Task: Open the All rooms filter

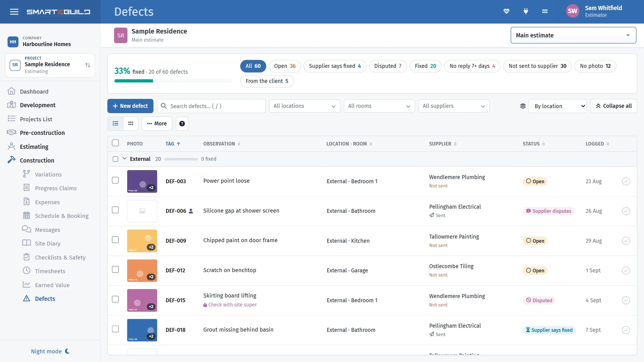Action: point(379,106)
